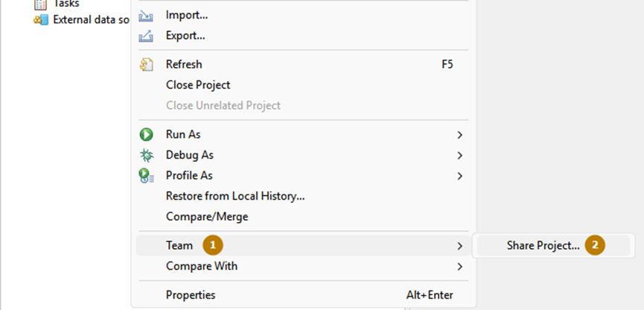Expand the Debug As submenu arrow
Viewport: 644px width, 310px height.
pos(460,155)
